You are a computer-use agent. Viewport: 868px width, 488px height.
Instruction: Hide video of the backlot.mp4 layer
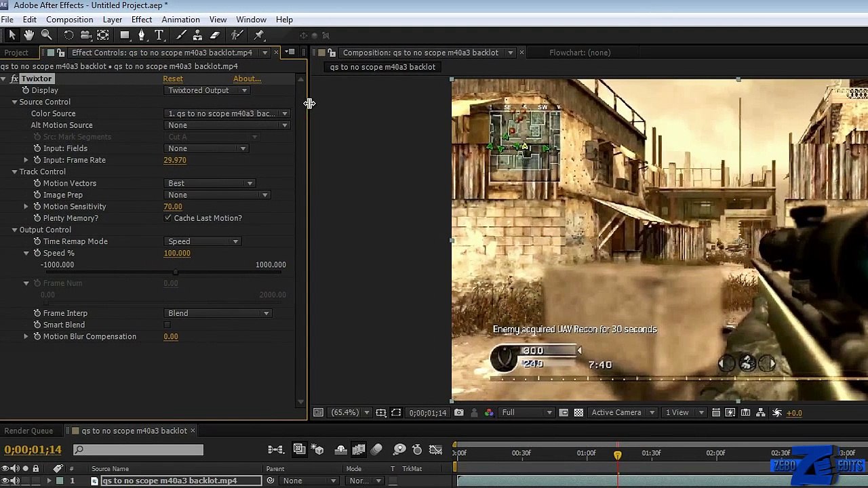pyautogui.click(x=5, y=481)
